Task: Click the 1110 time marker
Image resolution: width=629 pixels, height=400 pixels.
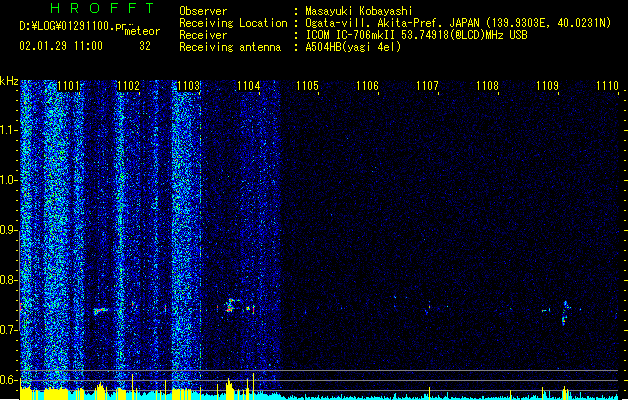Action: pyautogui.click(x=607, y=86)
